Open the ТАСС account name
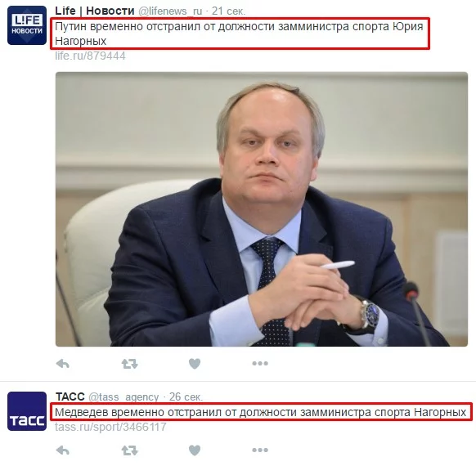This screenshot has height=466, width=476. pyautogui.click(x=70, y=397)
